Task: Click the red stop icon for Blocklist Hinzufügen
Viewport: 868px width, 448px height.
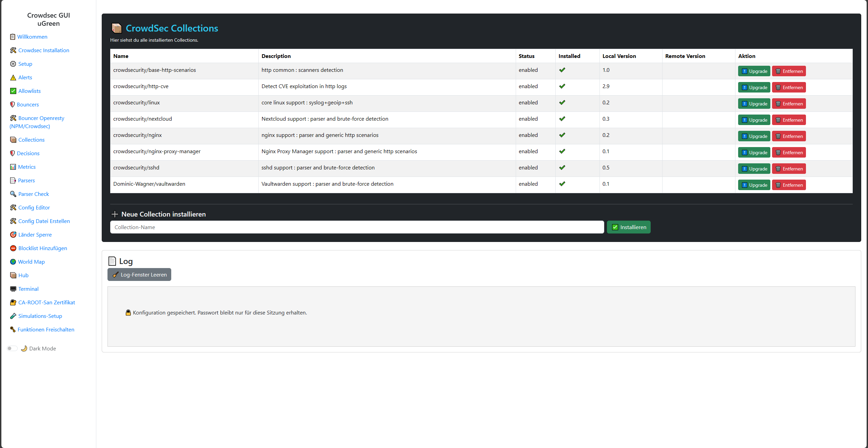Action: (13, 248)
